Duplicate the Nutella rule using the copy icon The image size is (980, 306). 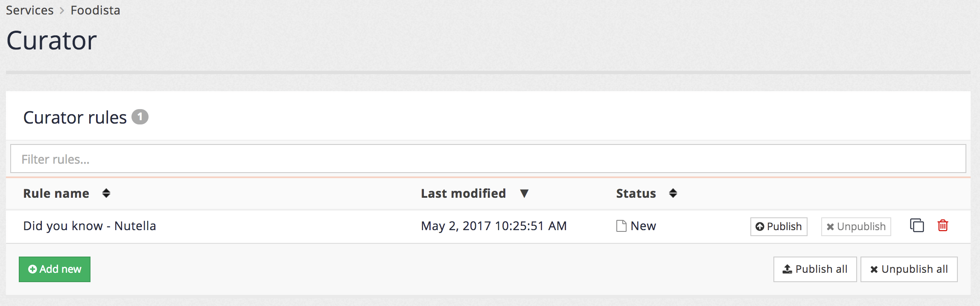pos(916,226)
